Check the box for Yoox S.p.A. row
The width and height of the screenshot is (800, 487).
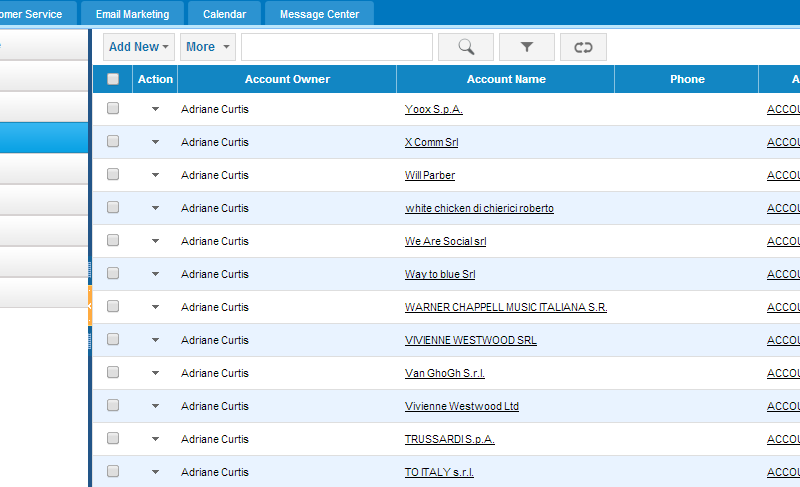point(113,108)
